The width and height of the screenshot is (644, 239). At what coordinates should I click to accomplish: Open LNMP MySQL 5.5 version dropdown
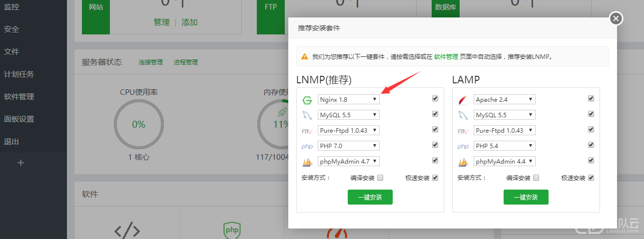click(x=349, y=115)
